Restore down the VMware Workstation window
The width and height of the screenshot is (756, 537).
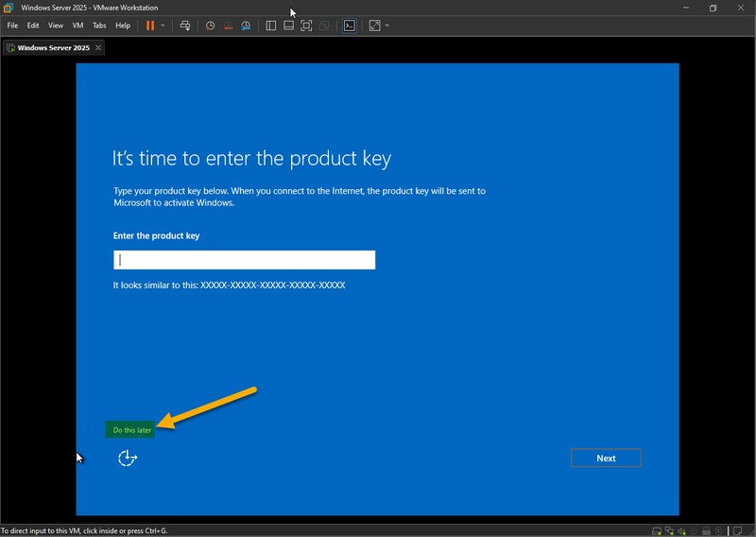pos(713,8)
